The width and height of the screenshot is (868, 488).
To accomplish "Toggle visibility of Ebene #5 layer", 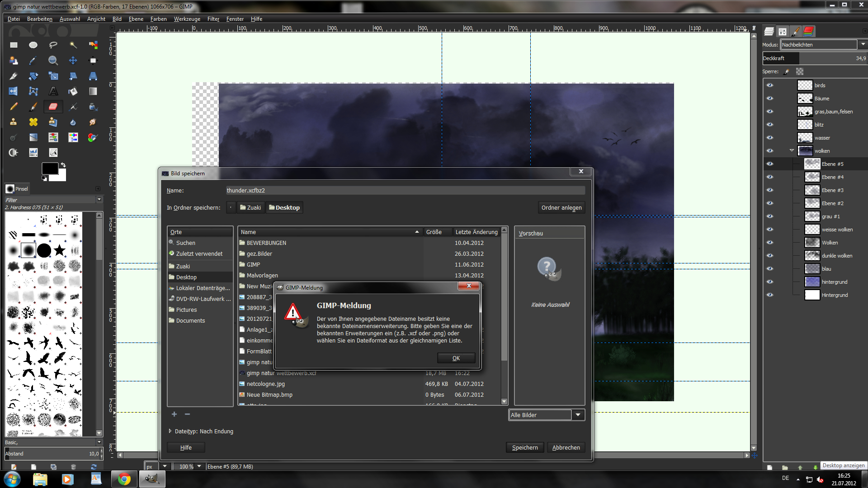I will click(x=770, y=164).
